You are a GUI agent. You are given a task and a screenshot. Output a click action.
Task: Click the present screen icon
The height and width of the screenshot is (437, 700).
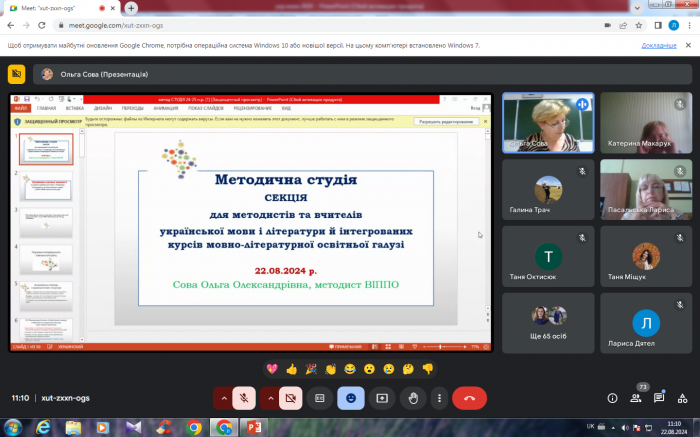pyautogui.click(x=381, y=397)
